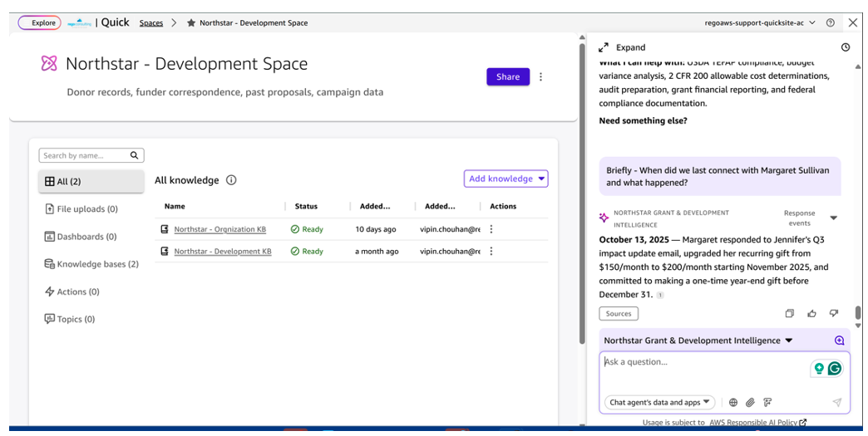Select the All (2) filter
This screenshot has width=868, height=436.
pyautogui.click(x=91, y=181)
